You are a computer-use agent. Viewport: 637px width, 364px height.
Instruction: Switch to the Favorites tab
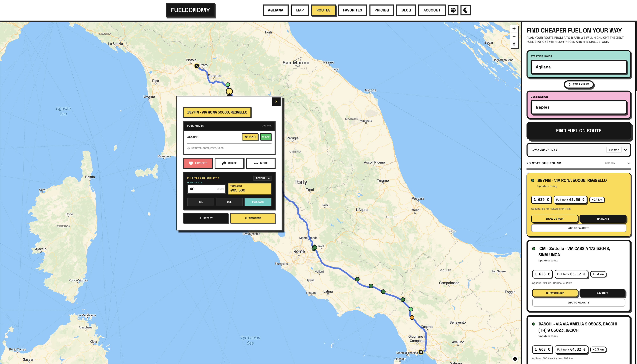point(352,10)
